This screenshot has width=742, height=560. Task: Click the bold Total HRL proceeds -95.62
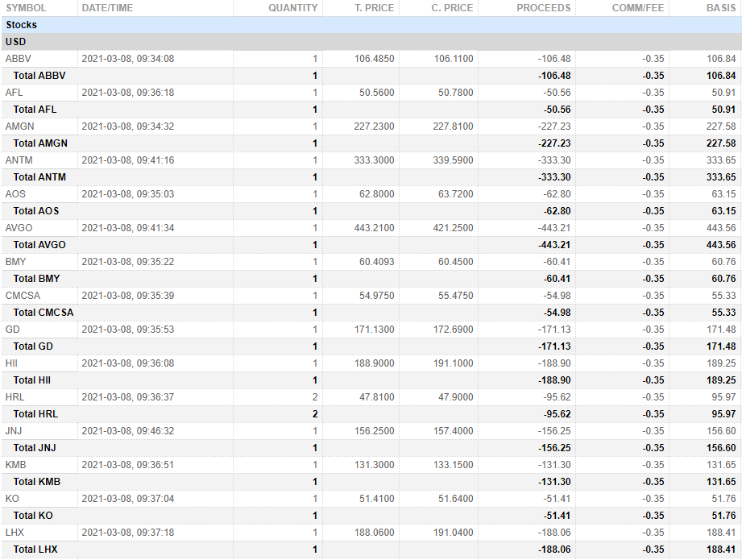click(558, 413)
